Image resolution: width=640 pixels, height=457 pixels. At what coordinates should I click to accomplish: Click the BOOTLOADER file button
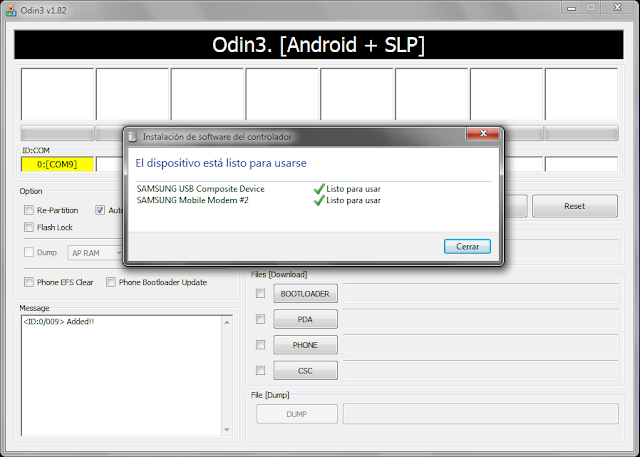305,294
